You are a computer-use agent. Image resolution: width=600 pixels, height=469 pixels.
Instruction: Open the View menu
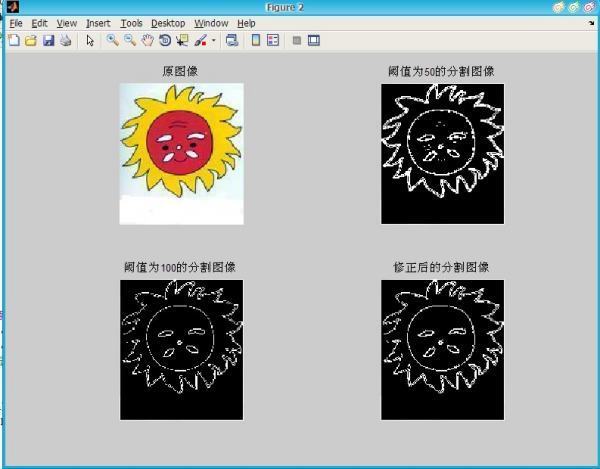[x=67, y=23]
